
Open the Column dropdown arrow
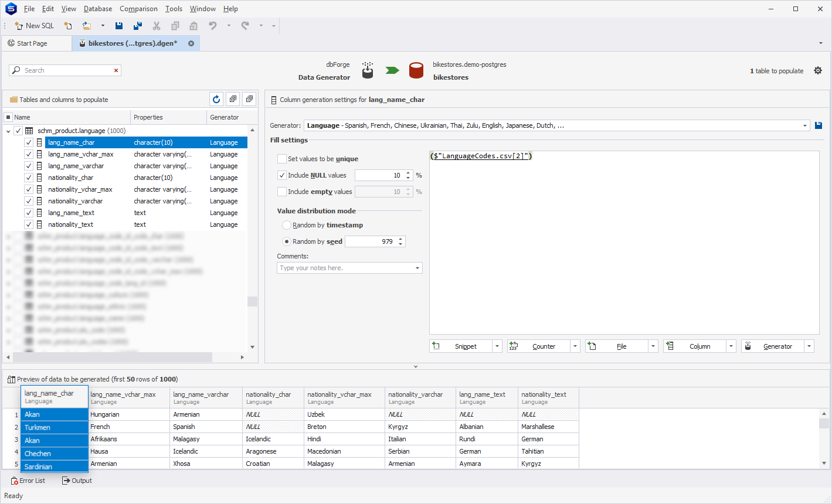(x=731, y=346)
